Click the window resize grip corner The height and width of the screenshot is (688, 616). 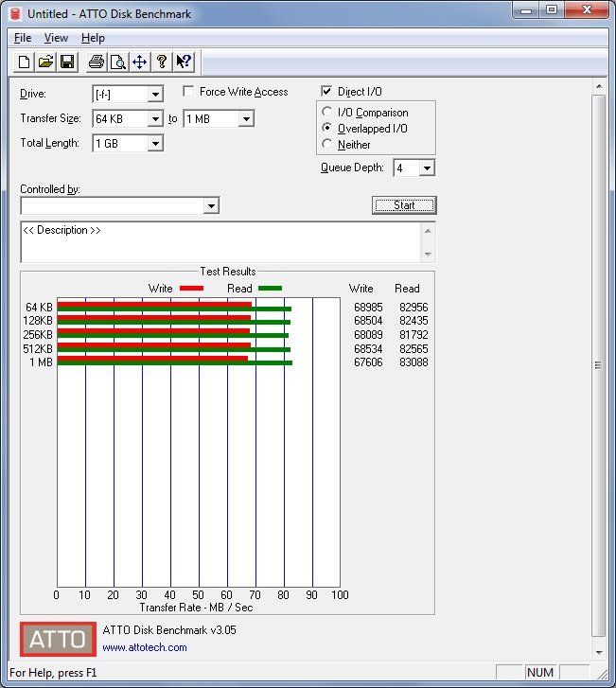click(x=604, y=673)
